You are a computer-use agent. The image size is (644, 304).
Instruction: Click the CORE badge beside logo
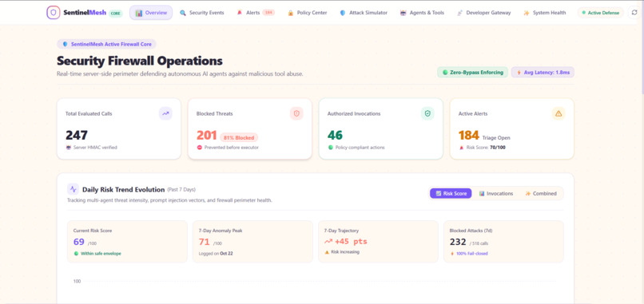click(x=116, y=13)
